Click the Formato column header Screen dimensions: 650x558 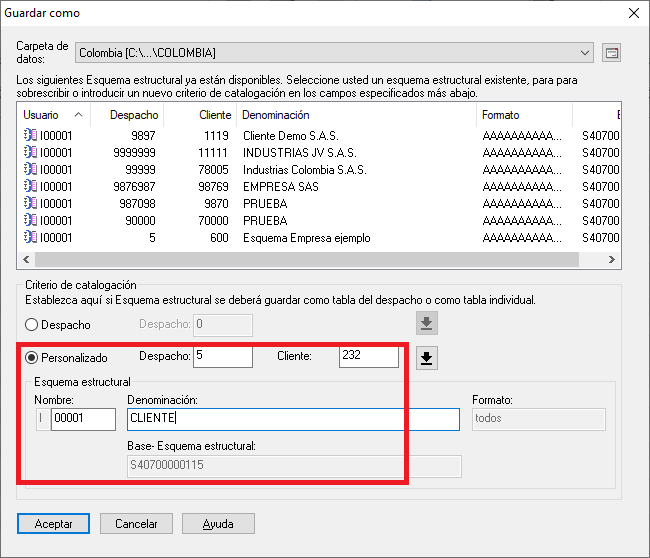point(524,115)
